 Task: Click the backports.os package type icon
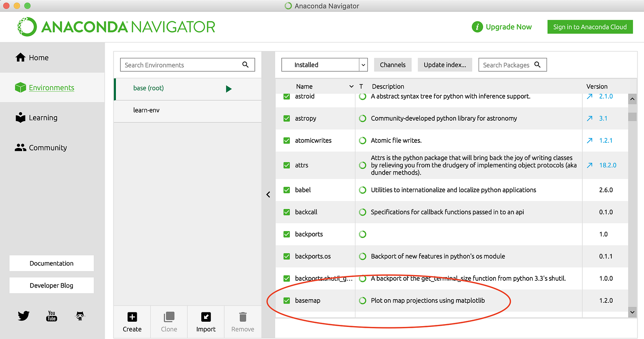click(363, 256)
